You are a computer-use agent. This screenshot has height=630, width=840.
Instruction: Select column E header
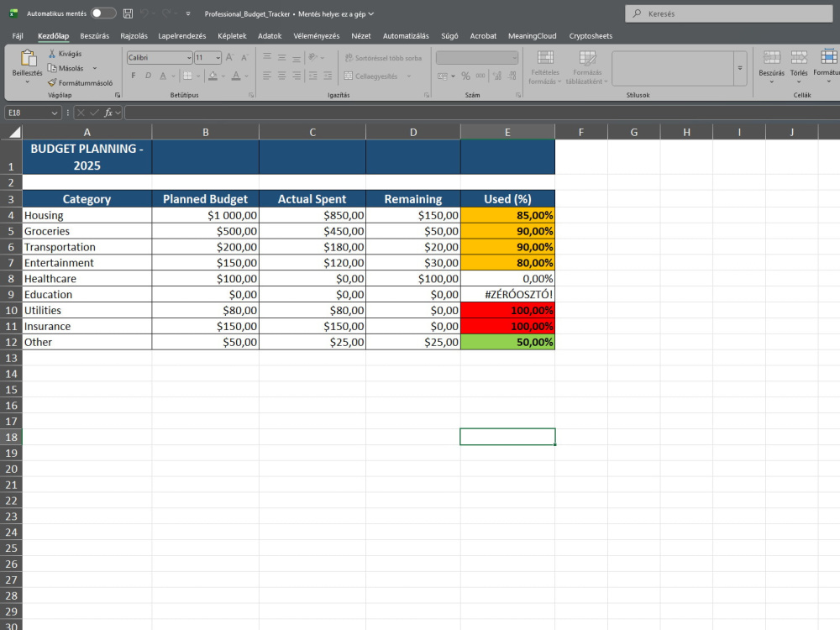point(507,132)
